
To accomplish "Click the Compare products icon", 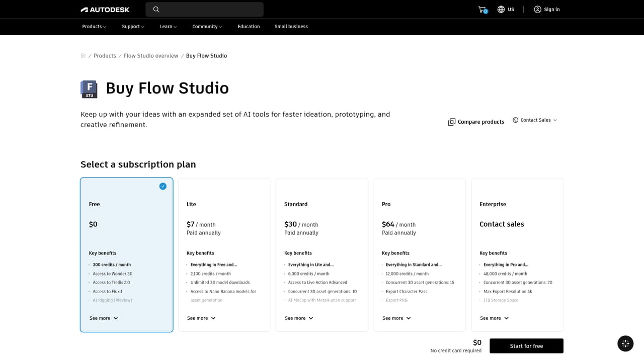I will (451, 122).
